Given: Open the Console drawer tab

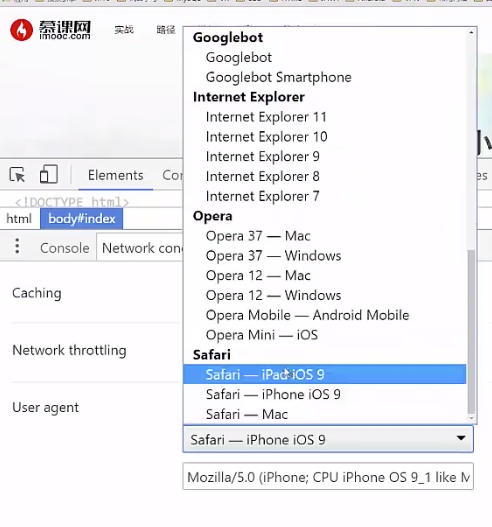Looking at the screenshot, I should click(65, 248).
